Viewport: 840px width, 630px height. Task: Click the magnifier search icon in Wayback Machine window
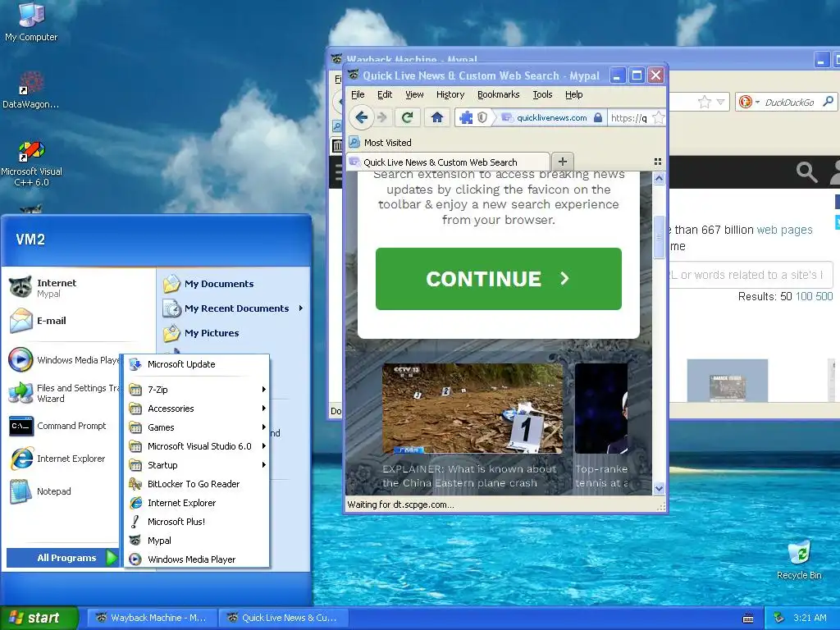coord(806,172)
